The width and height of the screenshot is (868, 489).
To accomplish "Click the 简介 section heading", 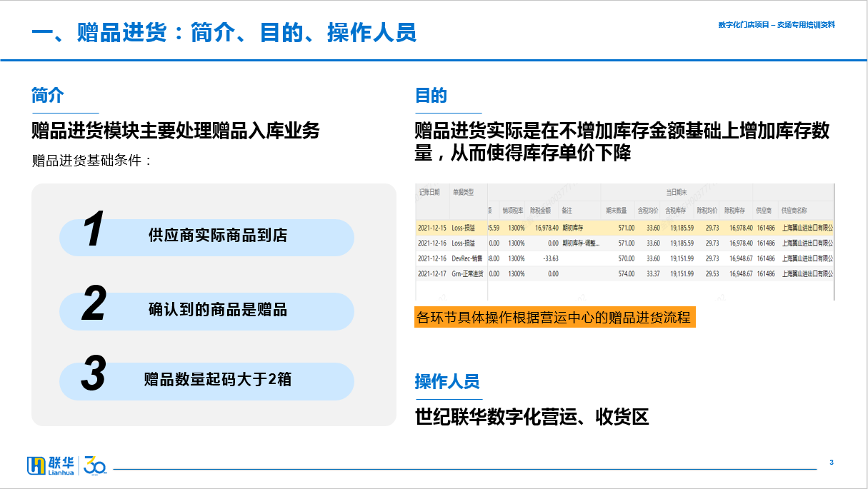I will [48, 96].
